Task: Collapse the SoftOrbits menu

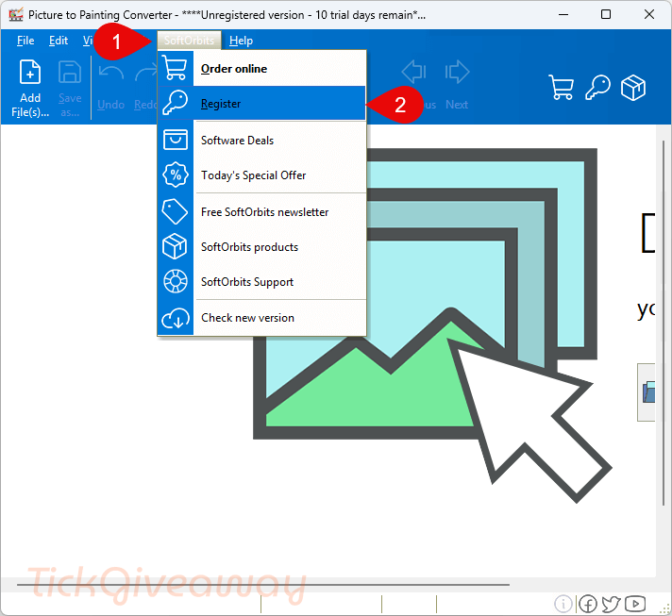Action: 189,41
